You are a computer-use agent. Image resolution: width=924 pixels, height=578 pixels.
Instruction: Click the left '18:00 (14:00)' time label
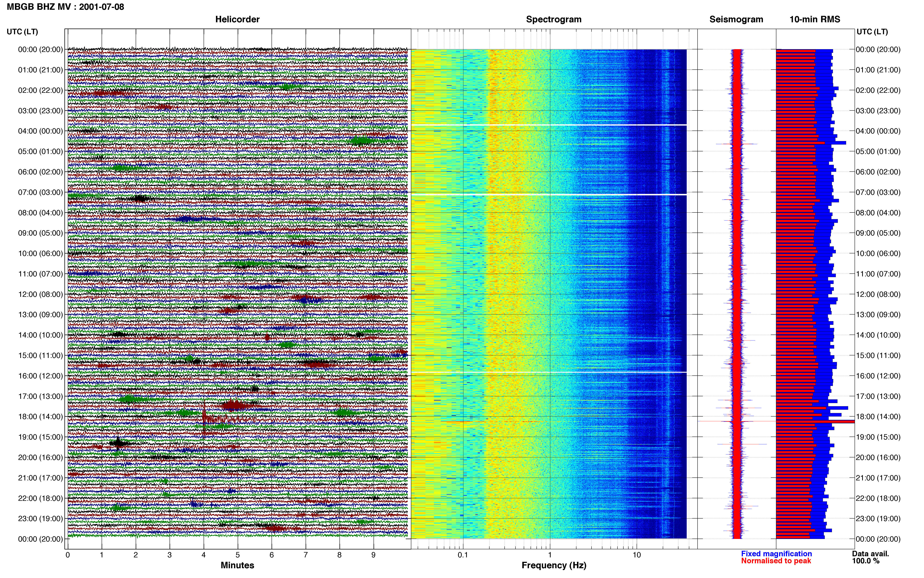click(41, 417)
